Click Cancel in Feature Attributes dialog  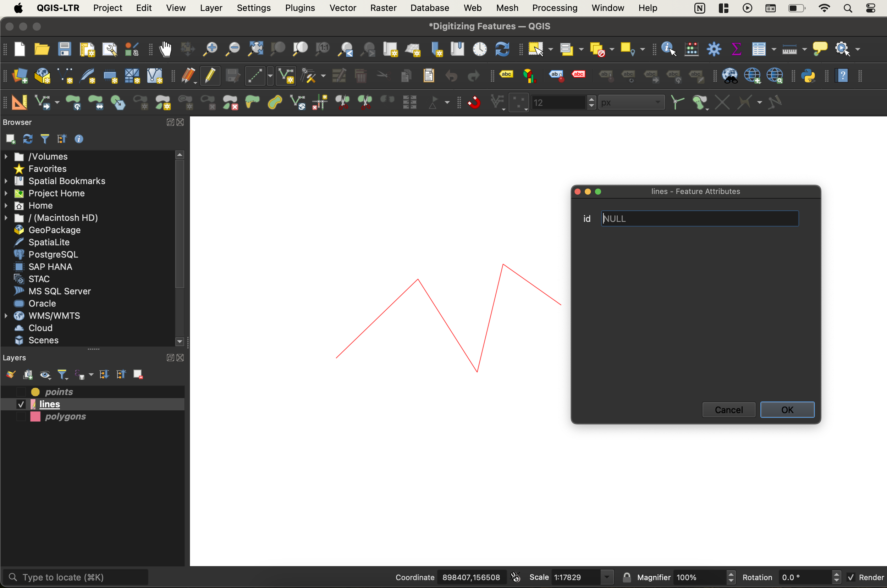tap(728, 410)
